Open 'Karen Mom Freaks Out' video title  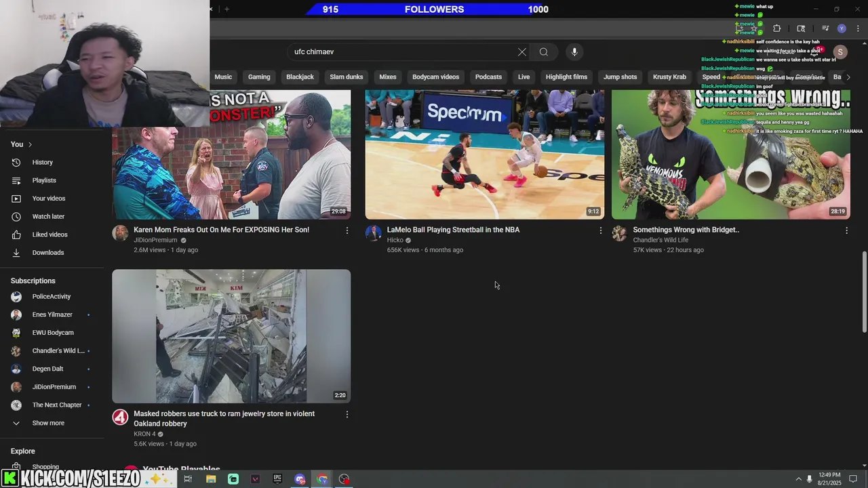coord(221,230)
